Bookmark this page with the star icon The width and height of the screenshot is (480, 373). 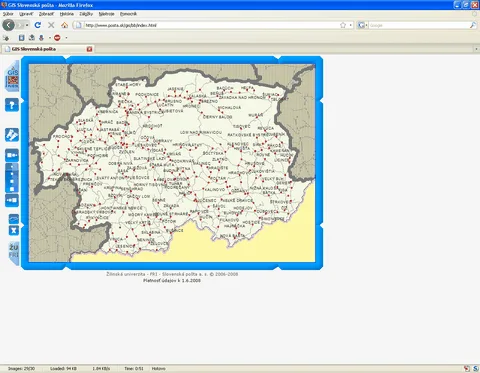coord(343,25)
